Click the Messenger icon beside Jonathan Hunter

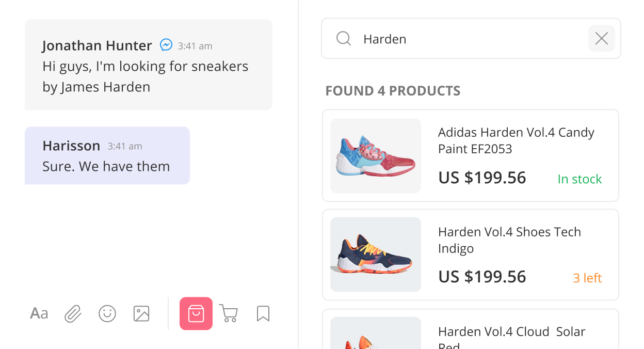(x=166, y=45)
